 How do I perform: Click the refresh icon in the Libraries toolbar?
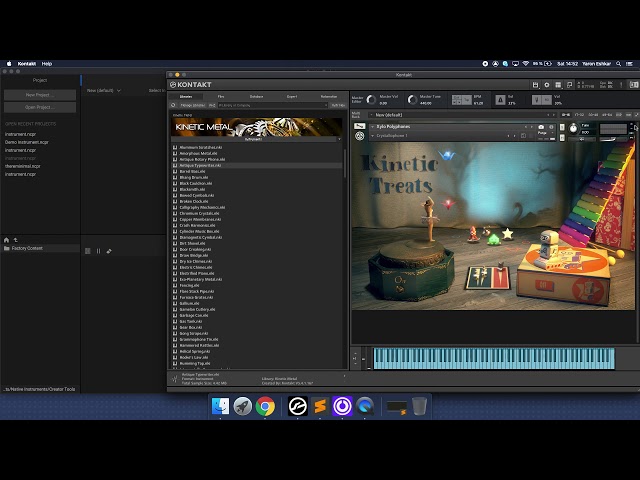pos(173,105)
